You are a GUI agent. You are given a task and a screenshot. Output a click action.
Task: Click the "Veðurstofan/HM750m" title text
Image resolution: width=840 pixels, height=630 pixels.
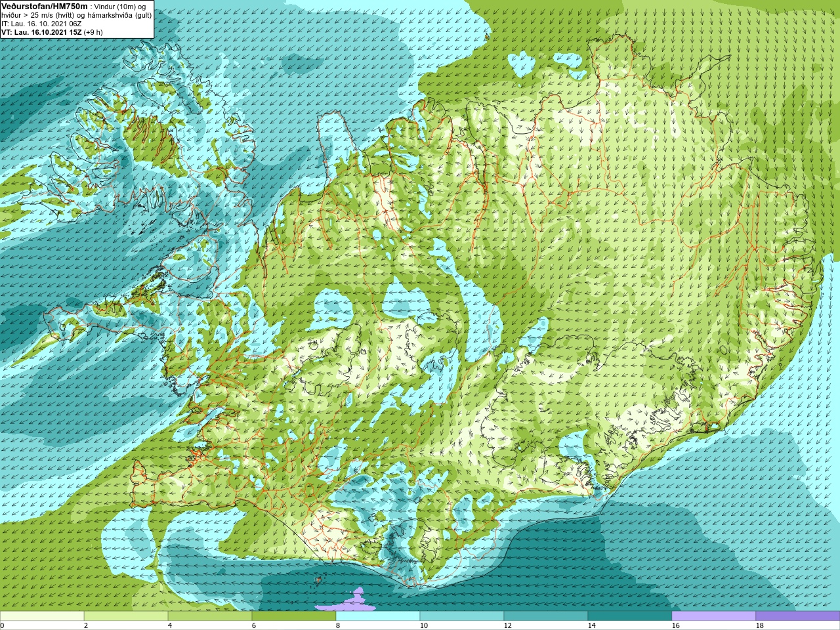44,6
